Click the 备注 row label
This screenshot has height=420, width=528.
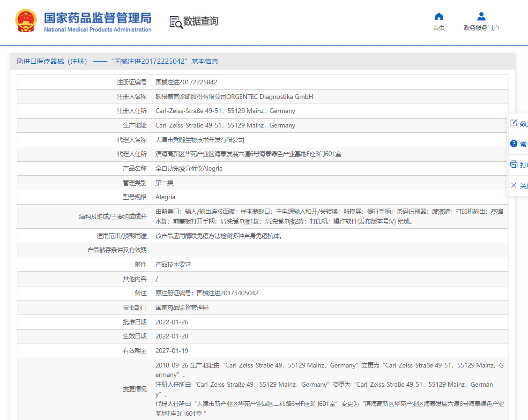click(x=141, y=293)
